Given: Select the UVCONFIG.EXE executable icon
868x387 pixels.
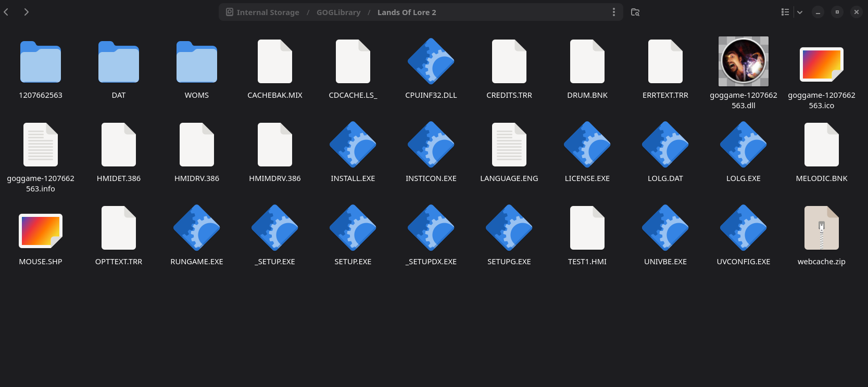Looking at the screenshot, I should [x=744, y=228].
